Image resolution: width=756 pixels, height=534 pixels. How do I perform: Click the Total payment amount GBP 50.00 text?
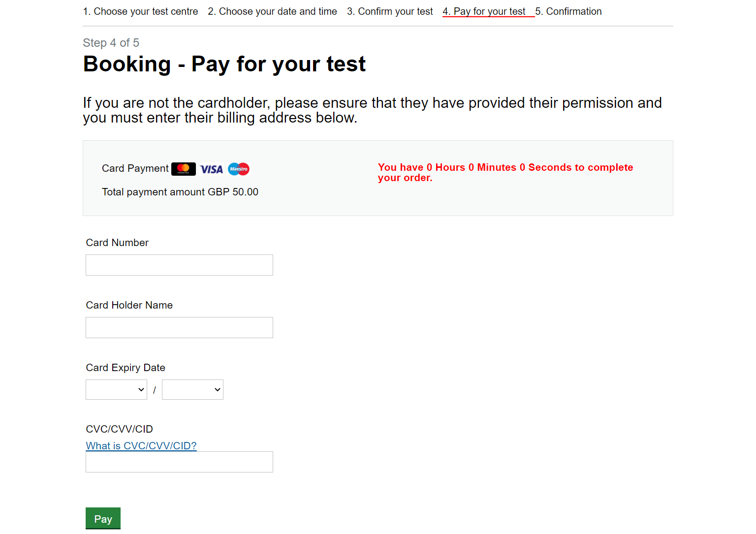point(180,192)
